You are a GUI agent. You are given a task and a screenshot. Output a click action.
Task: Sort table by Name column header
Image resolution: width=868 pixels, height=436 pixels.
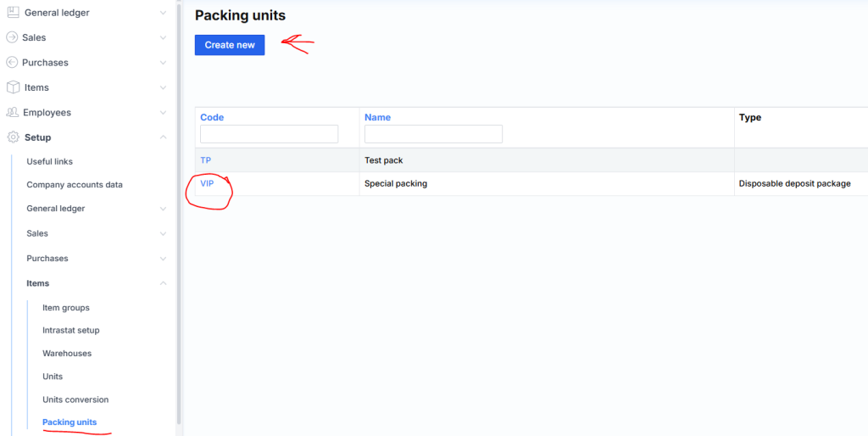tap(377, 117)
